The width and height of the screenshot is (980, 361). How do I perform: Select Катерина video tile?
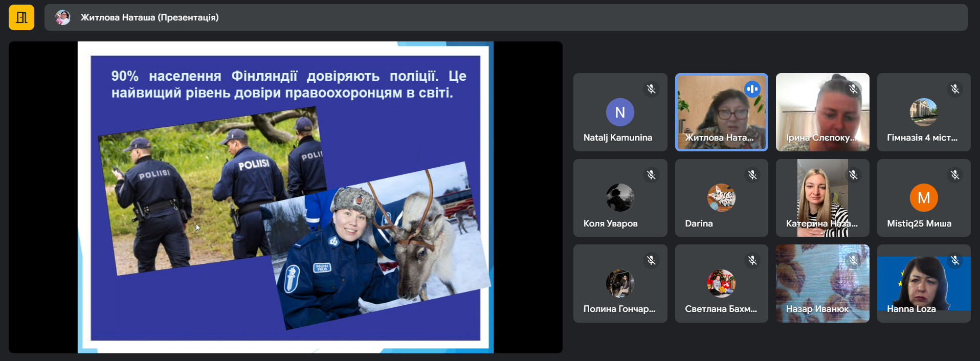coord(822,198)
